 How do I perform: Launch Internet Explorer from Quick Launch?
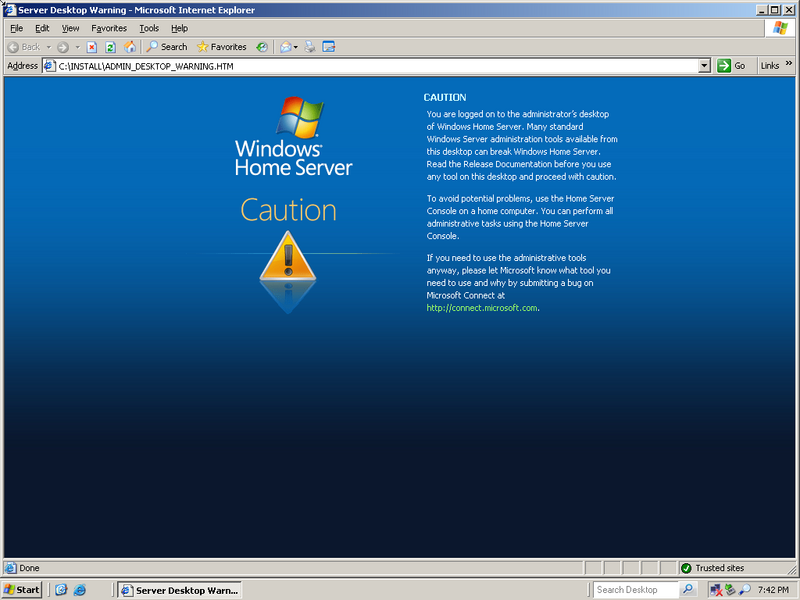80,590
